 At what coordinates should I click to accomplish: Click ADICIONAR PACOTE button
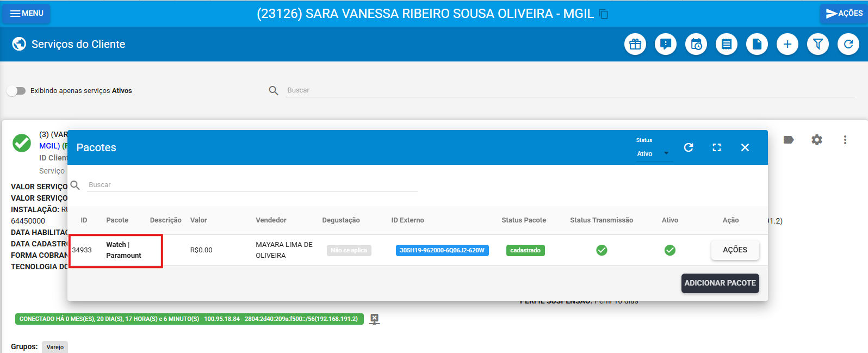point(720,283)
